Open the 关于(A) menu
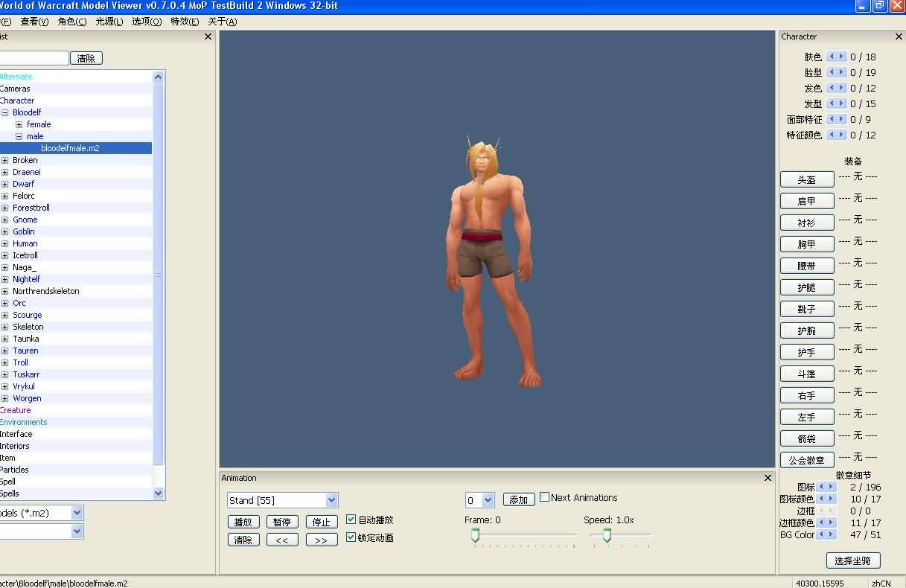906x588 pixels. pyautogui.click(x=223, y=22)
